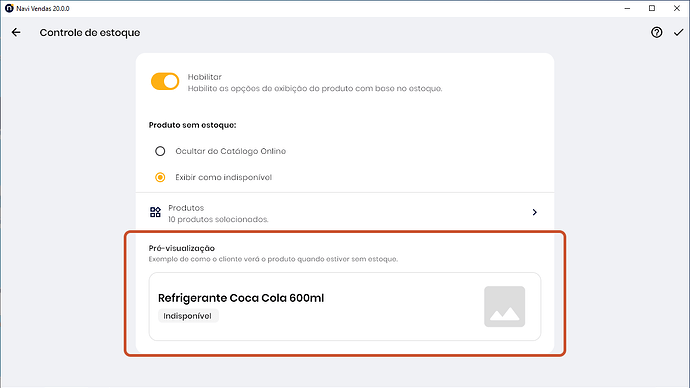Toggle the Habilitar switch off
The width and height of the screenshot is (690, 388).
point(165,81)
